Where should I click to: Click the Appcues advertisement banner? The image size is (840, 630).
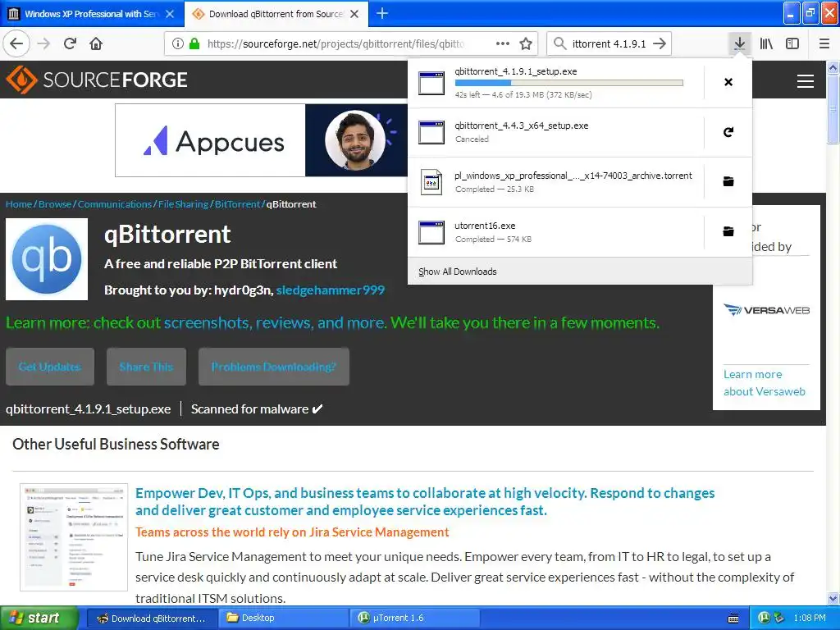click(x=262, y=140)
